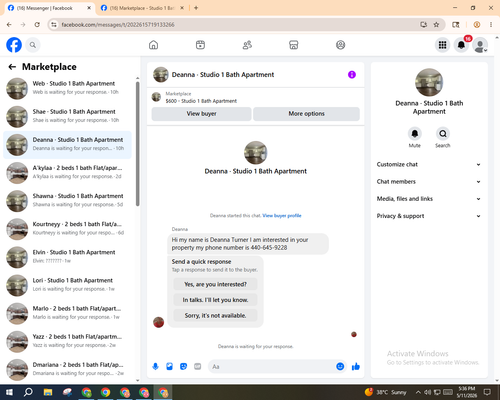Bookmark this page with star icon

[436, 25]
